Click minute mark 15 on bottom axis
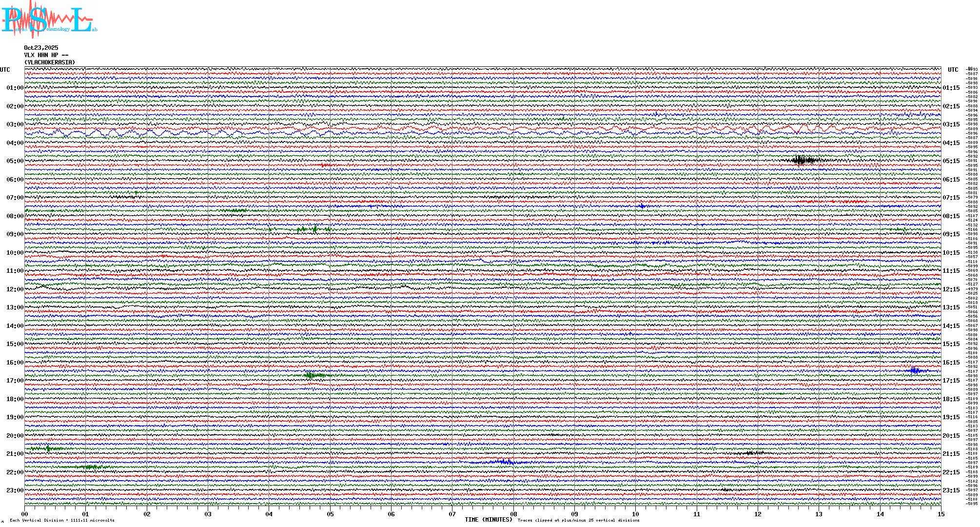Viewport: 980px width, 527px height. pos(941,514)
